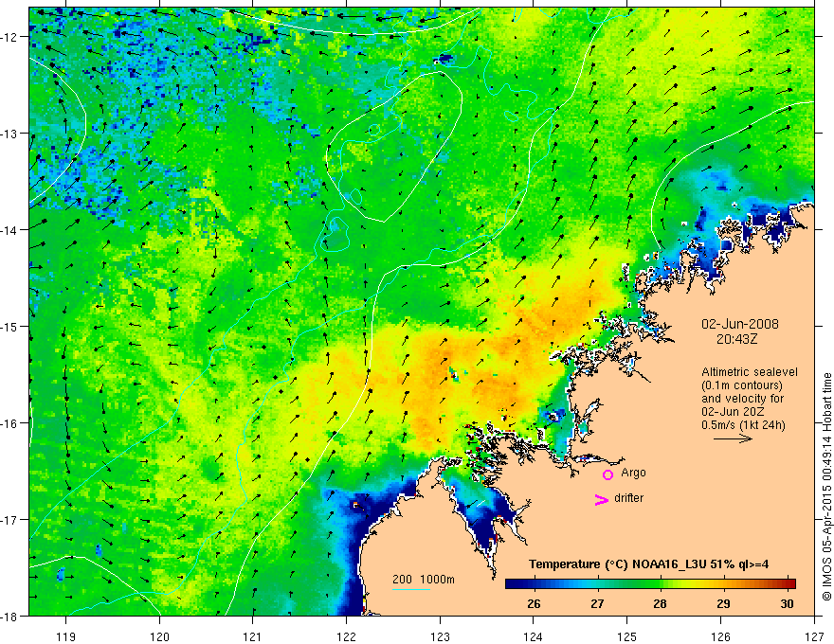
Task: Click the temperature colorbar gradient
Action: click(650, 583)
